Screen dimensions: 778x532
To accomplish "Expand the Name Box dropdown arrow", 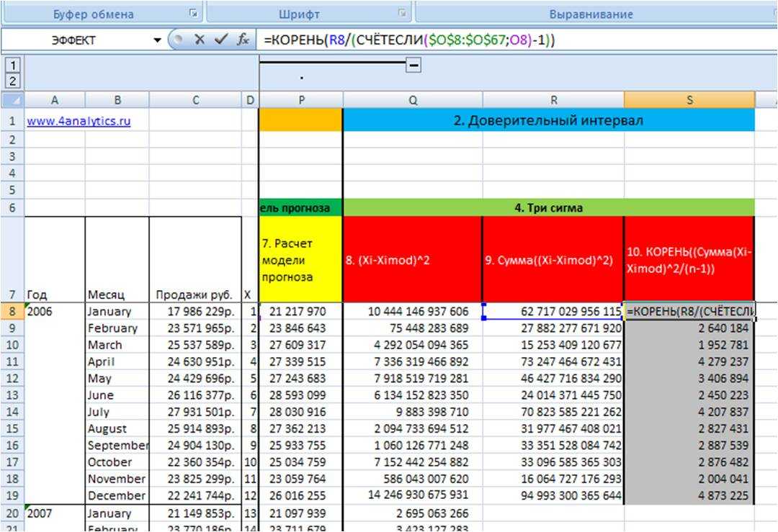I will [x=158, y=41].
